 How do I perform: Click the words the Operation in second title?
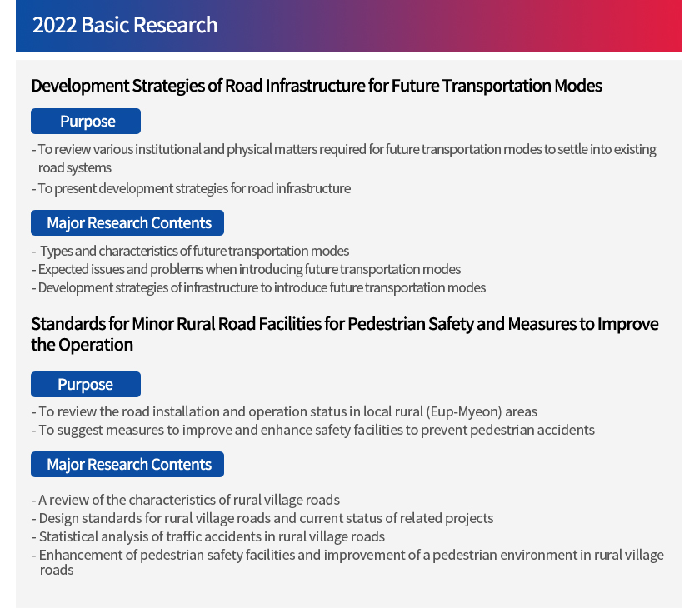coord(82,345)
